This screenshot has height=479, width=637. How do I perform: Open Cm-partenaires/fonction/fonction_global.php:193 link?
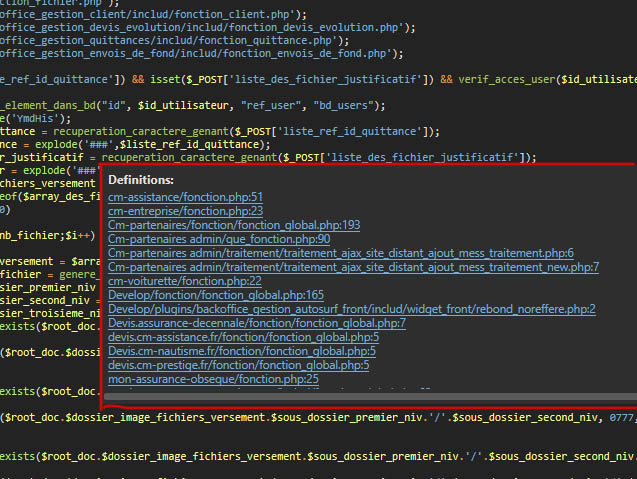click(234, 225)
